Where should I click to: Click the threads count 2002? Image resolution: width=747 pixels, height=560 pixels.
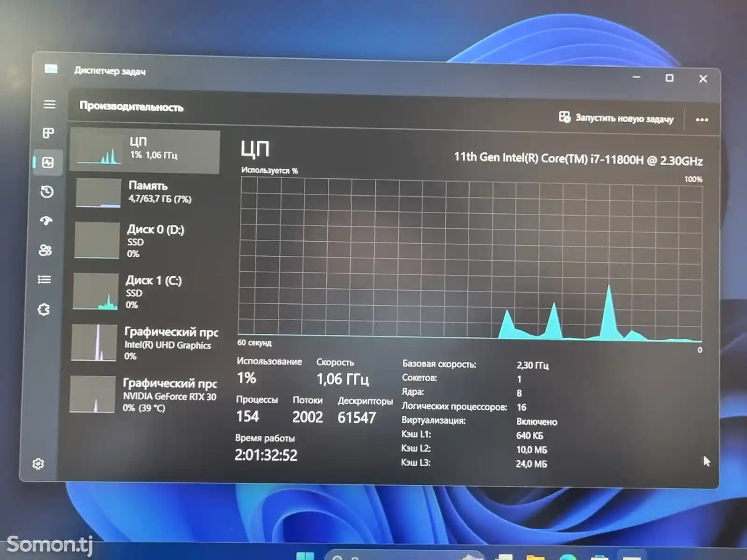coord(308,417)
